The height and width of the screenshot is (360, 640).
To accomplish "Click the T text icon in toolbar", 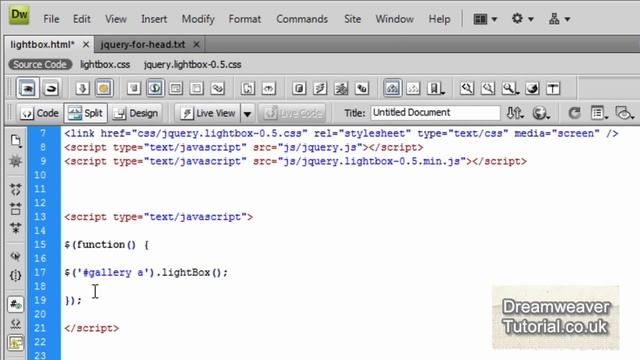I will (553, 88).
